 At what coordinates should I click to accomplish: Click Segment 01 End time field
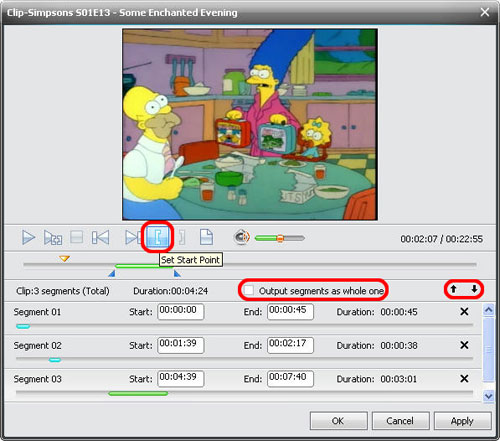click(290, 311)
